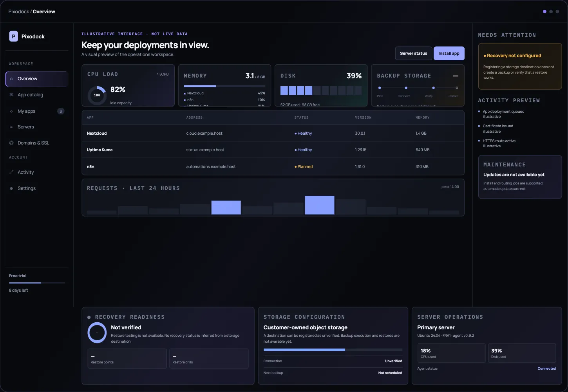Click the Servers sidebar icon

pos(11,127)
